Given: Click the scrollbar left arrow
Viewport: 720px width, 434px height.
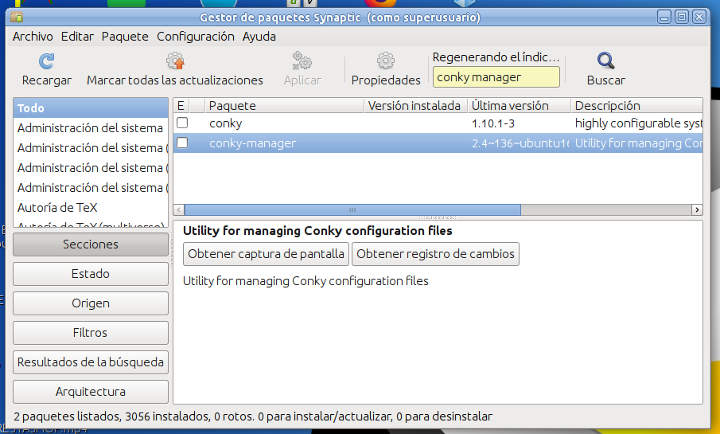Looking at the screenshot, I should [x=179, y=210].
